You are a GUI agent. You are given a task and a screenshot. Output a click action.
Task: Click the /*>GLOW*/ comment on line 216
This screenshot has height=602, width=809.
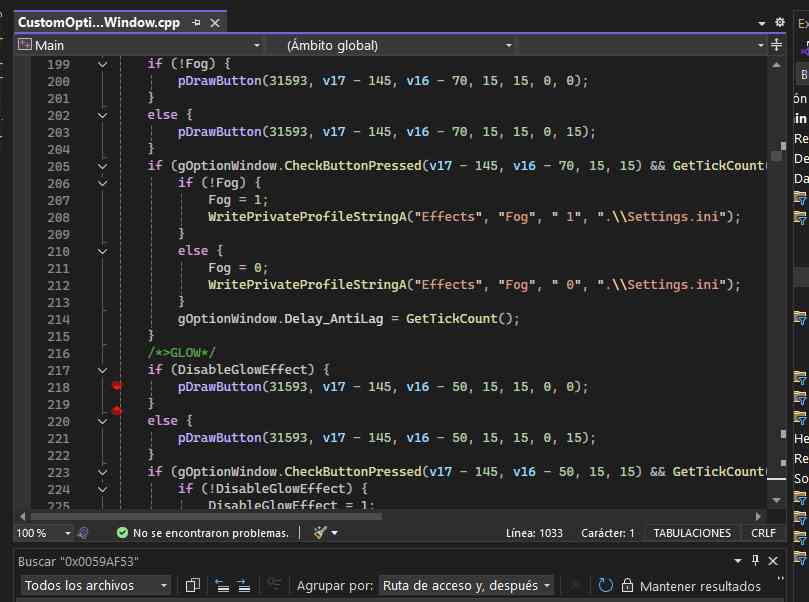[181, 353]
